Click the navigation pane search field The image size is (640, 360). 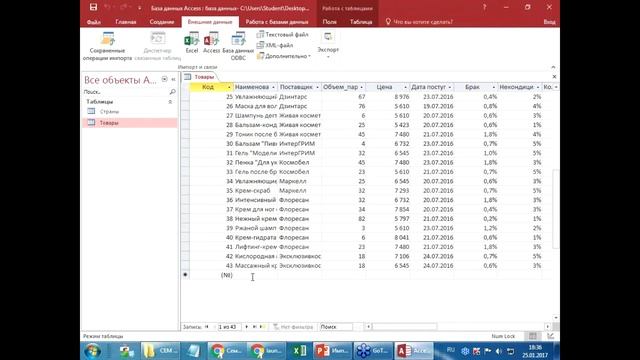(127, 92)
